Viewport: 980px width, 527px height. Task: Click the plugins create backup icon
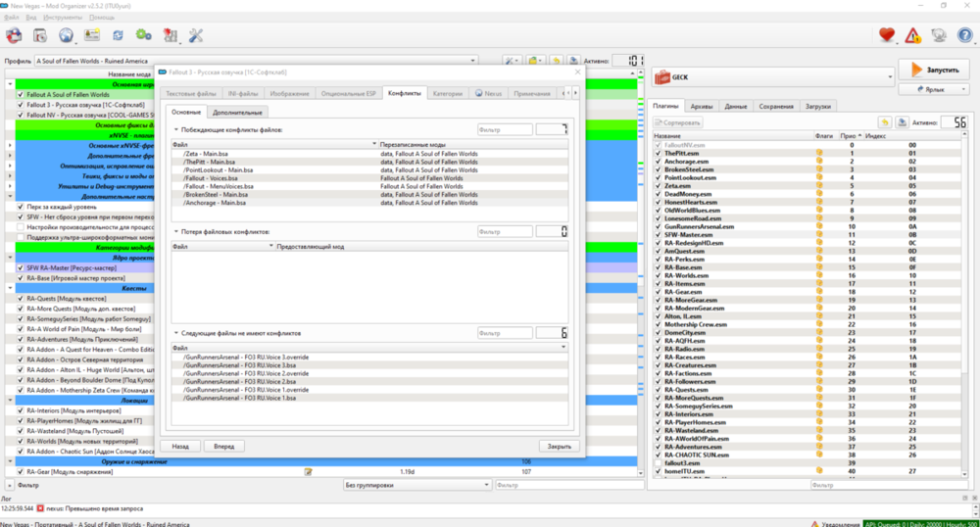[902, 122]
